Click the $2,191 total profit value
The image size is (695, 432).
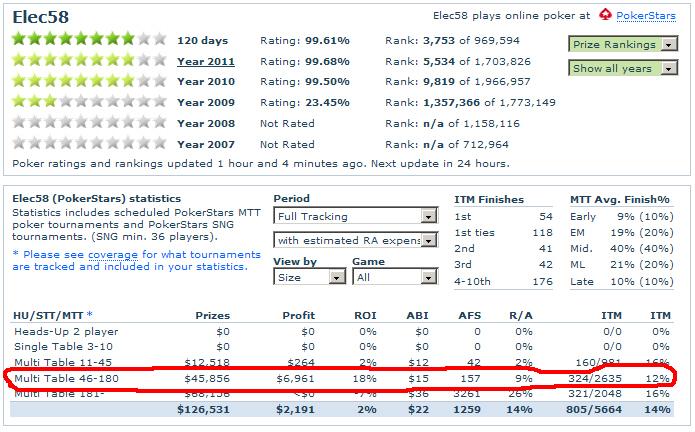(295, 409)
